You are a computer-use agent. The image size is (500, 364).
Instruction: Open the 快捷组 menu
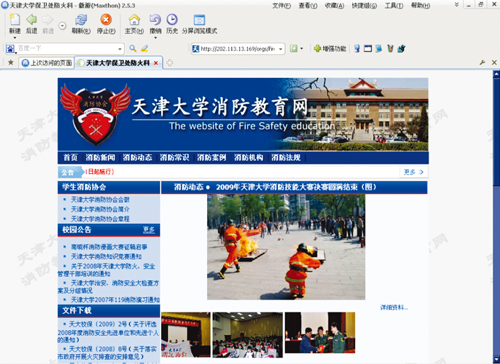point(364,5)
